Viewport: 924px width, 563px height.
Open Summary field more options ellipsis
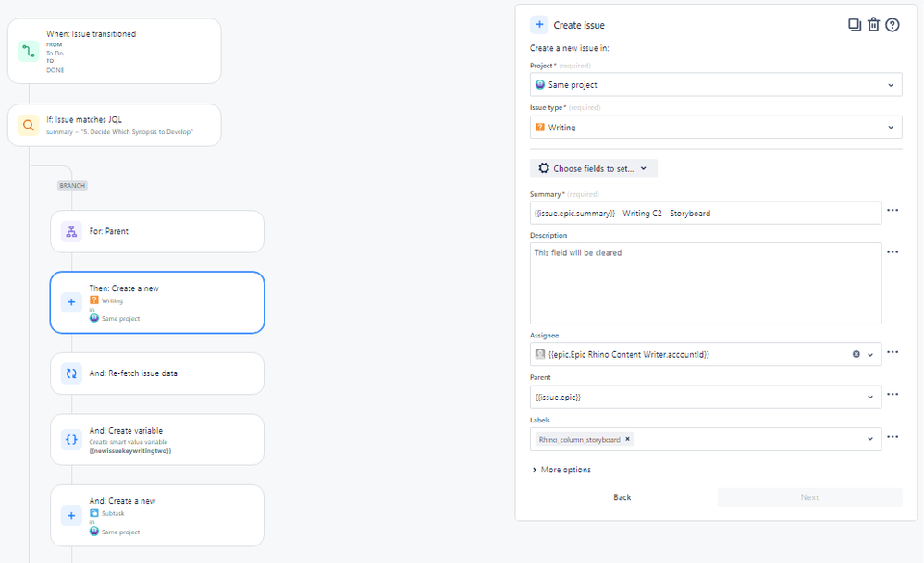point(893,210)
